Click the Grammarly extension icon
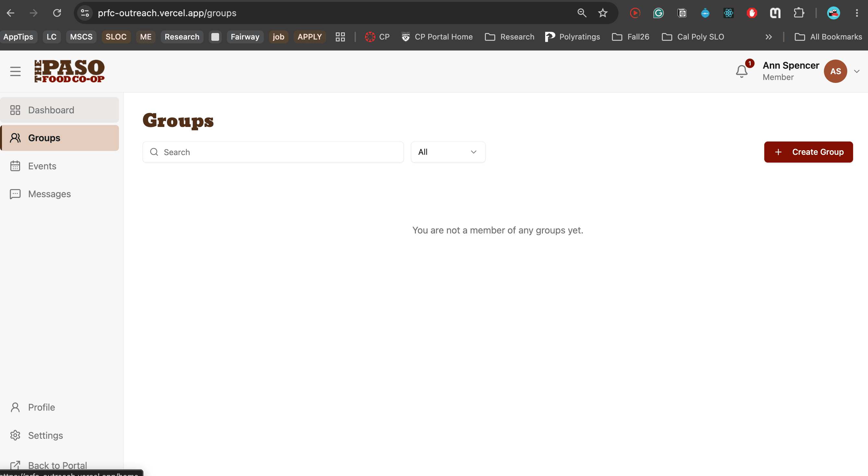This screenshot has height=476, width=868. (658, 13)
